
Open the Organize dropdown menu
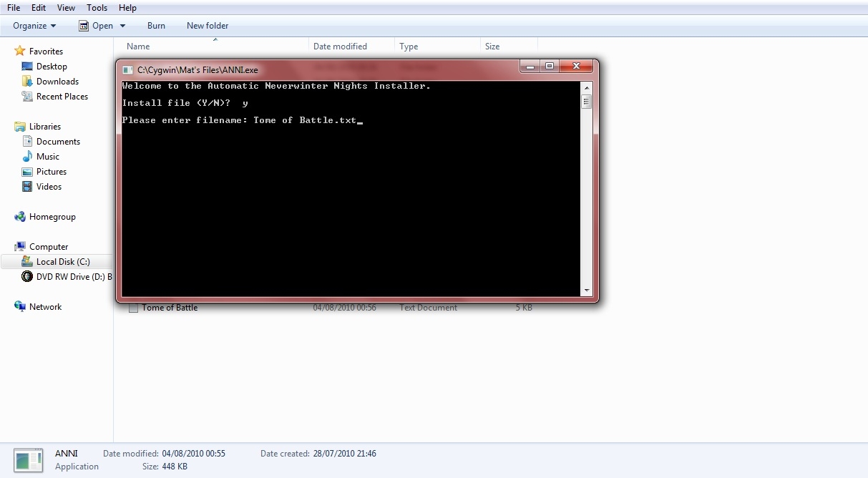pos(34,26)
